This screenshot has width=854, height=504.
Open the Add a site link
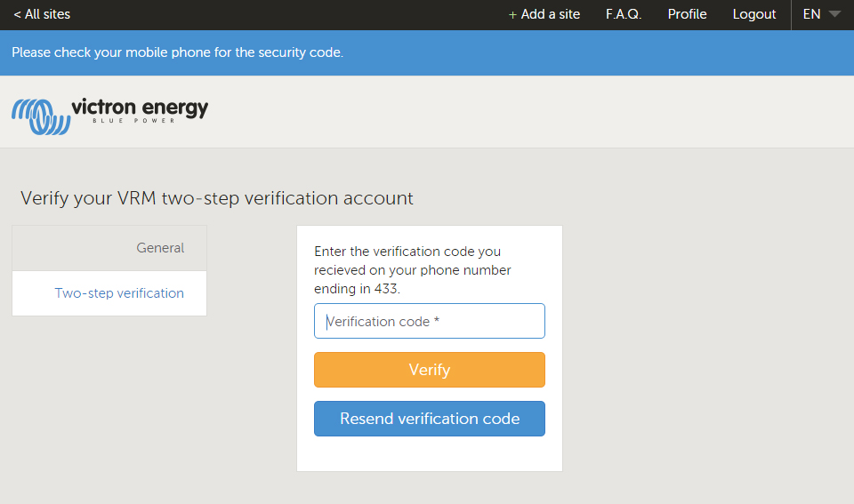pyautogui.click(x=550, y=14)
